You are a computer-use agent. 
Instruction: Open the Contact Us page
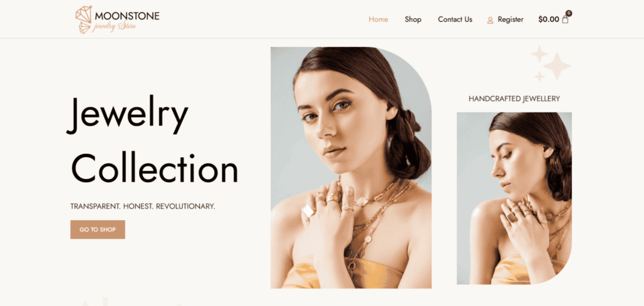tap(455, 19)
